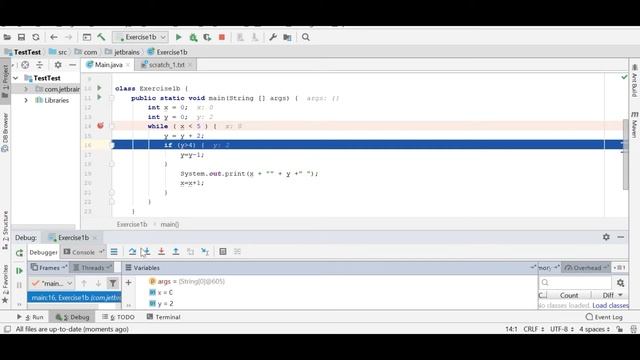Viewport: 640px width, 360px height.
Task: Click Force Step Into red arrow icon
Action: pos(161,252)
